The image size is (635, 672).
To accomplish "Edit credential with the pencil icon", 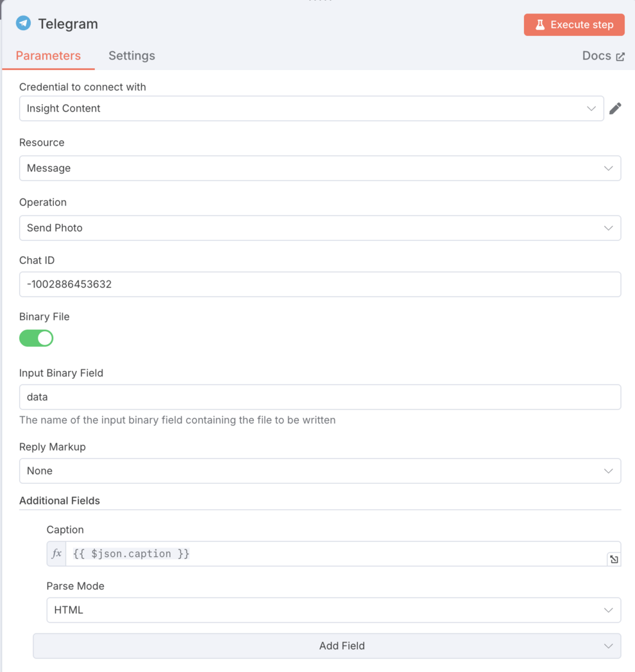I will (615, 108).
